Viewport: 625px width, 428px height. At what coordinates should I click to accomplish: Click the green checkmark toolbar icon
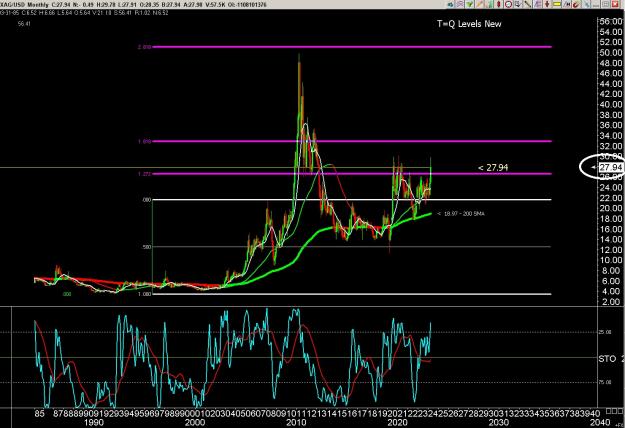tap(470, 4)
